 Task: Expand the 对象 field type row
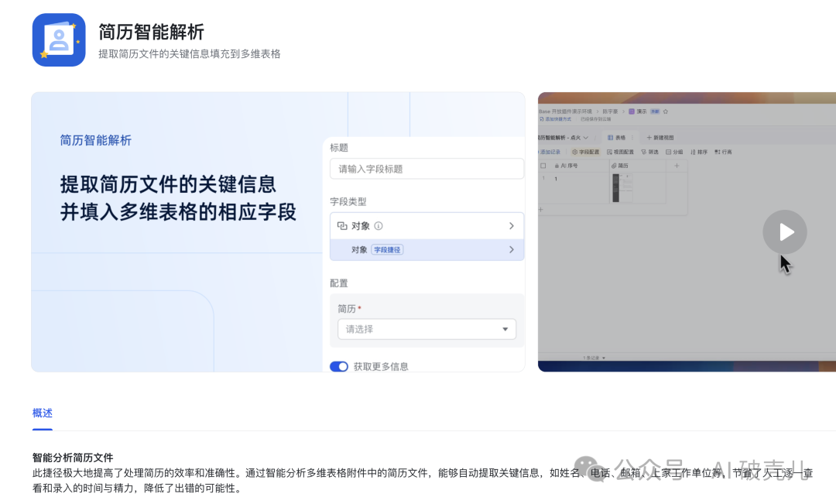click(511, 226)
